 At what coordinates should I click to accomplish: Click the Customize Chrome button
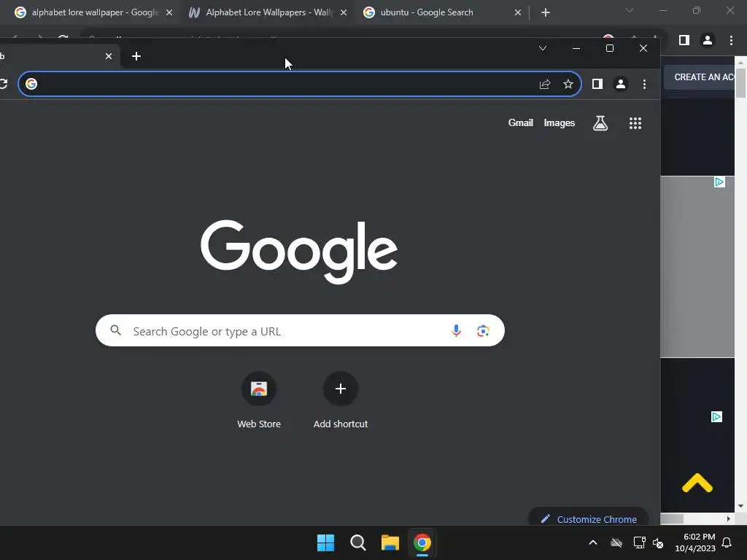click(589, 517)
